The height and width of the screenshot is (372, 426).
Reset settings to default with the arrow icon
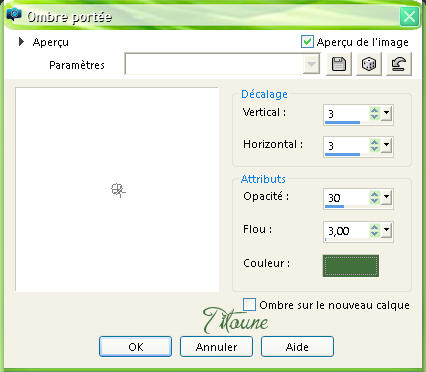pos(399,64)
